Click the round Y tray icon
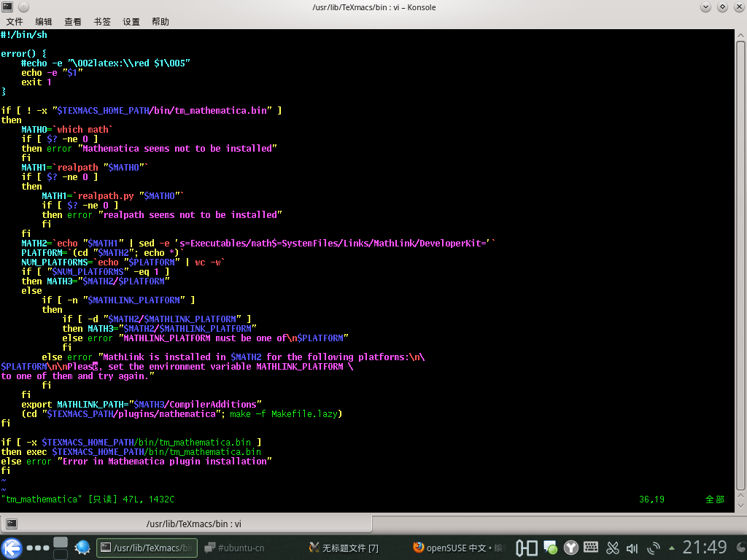747x560 pixels. click(x=570, y=548)
